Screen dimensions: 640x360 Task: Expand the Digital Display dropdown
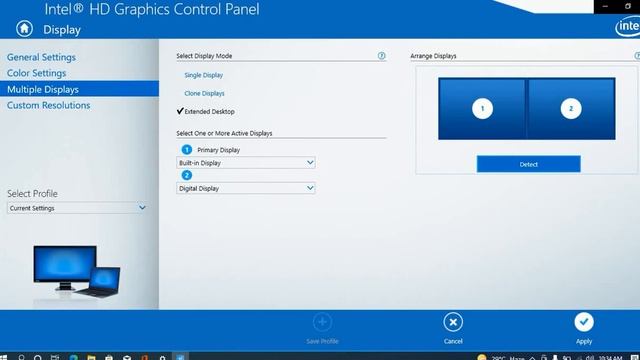click(x=246, y=188)
